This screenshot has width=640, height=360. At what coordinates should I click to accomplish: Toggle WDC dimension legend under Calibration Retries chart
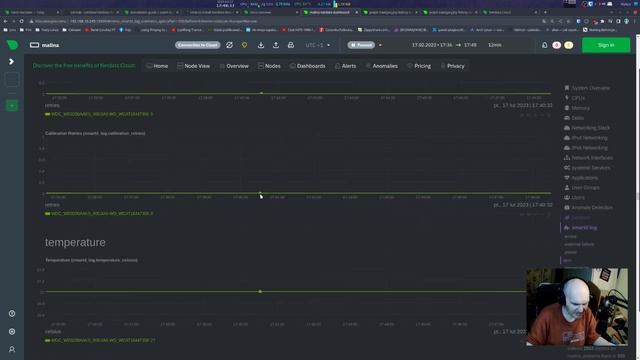pos(99,213)
